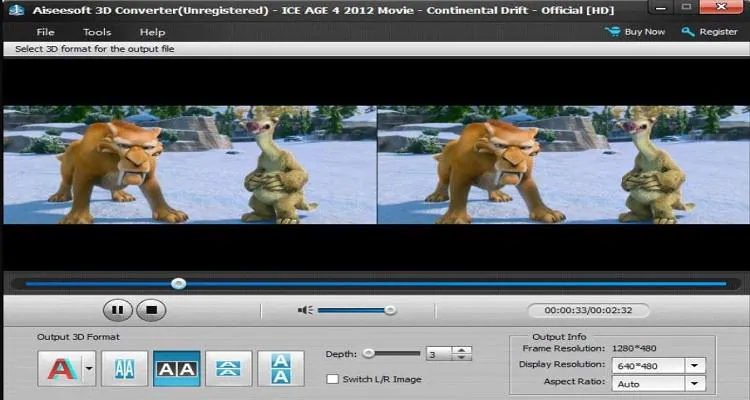This screenshot has height=400, width=750.
Task: Select the Anaglyph red/cyan 3D format
Action: (62, 368)
